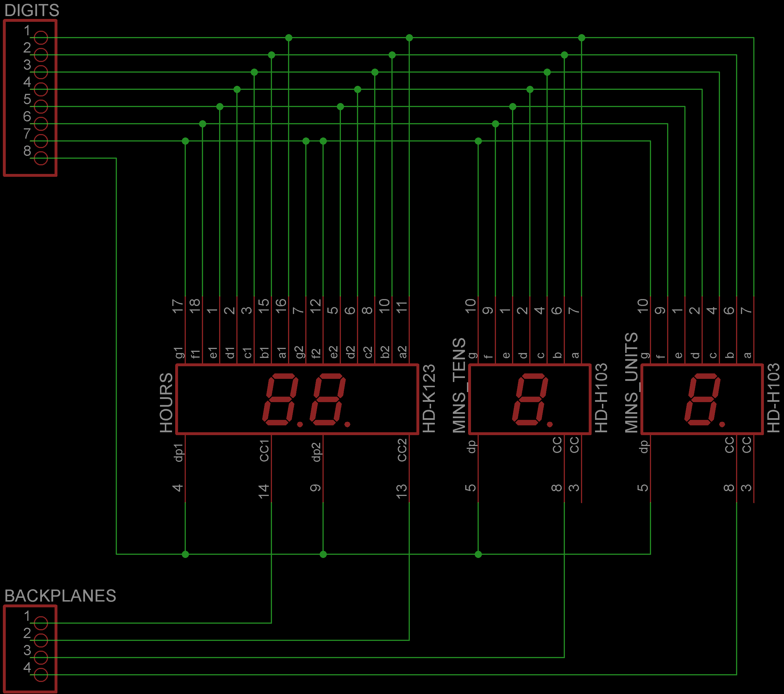Click the MINS_UNITS component name
Image resolution: width=784 pixels, height=694 pixels.
631,383
